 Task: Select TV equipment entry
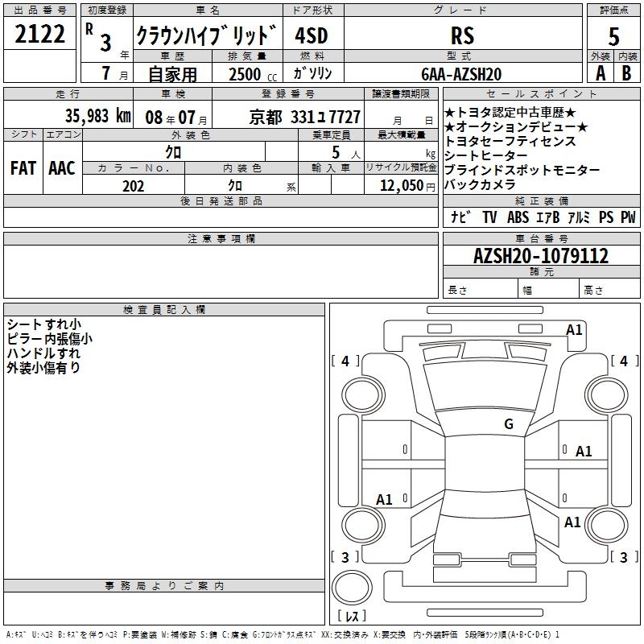click(x=489, y=217)
